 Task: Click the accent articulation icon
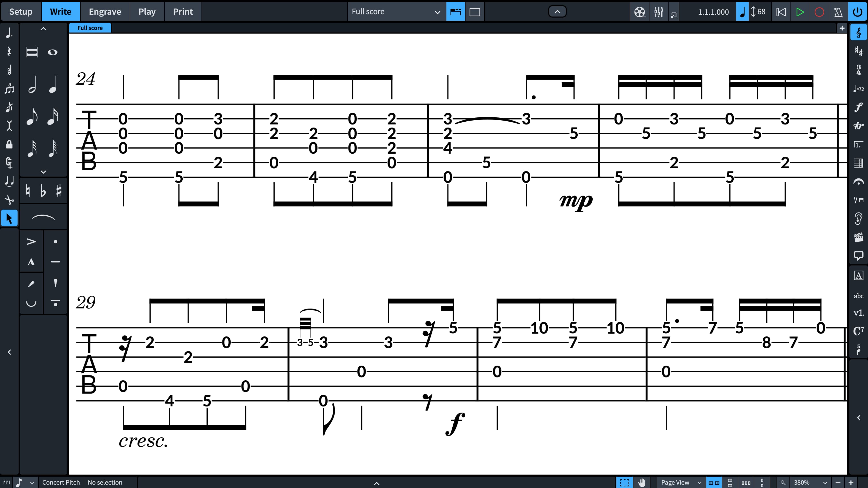click(31, 241)
